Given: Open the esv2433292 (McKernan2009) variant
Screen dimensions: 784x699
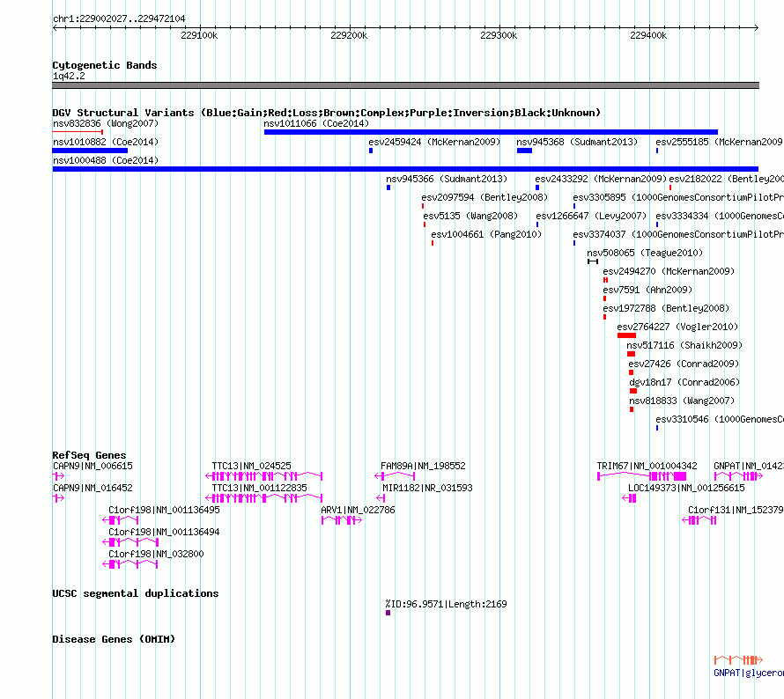Looking at the screenshot, I should [x=601, y=179].
